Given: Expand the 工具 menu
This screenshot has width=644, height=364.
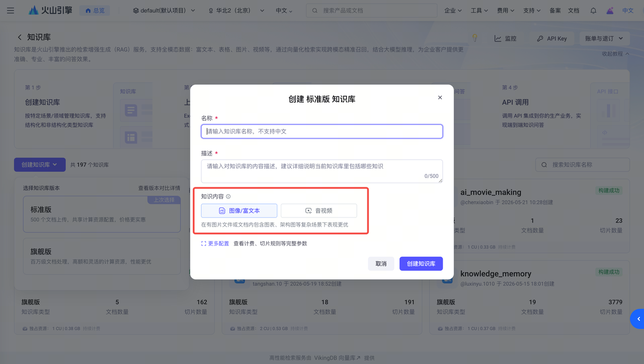Looking at the screenshot, I should (x=479, y=11).
